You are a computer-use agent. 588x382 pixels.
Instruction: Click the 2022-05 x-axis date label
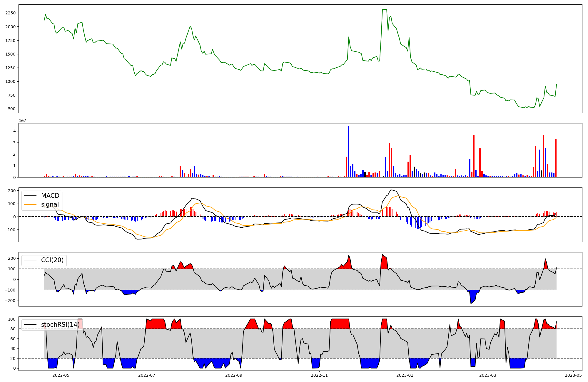(61, 375)
